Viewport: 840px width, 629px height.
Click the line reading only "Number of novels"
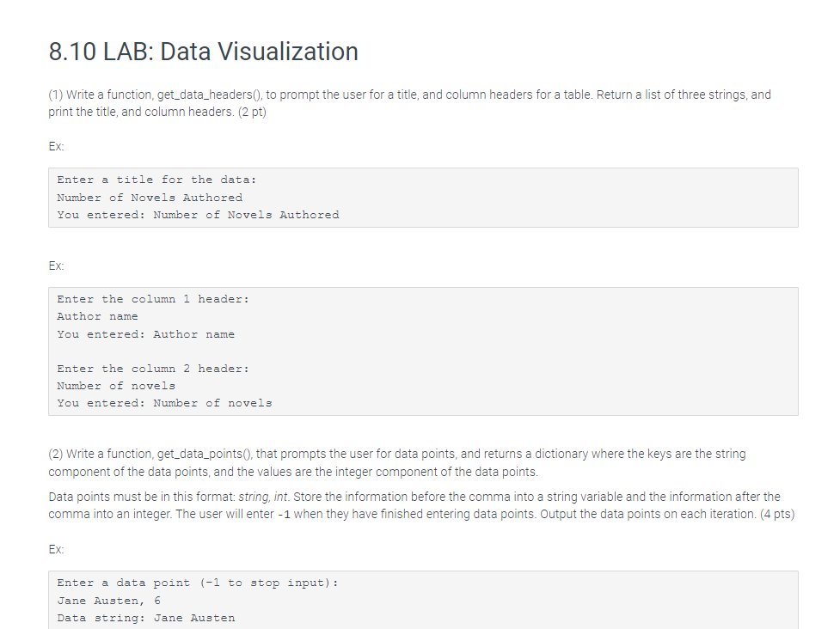[116, 386]
